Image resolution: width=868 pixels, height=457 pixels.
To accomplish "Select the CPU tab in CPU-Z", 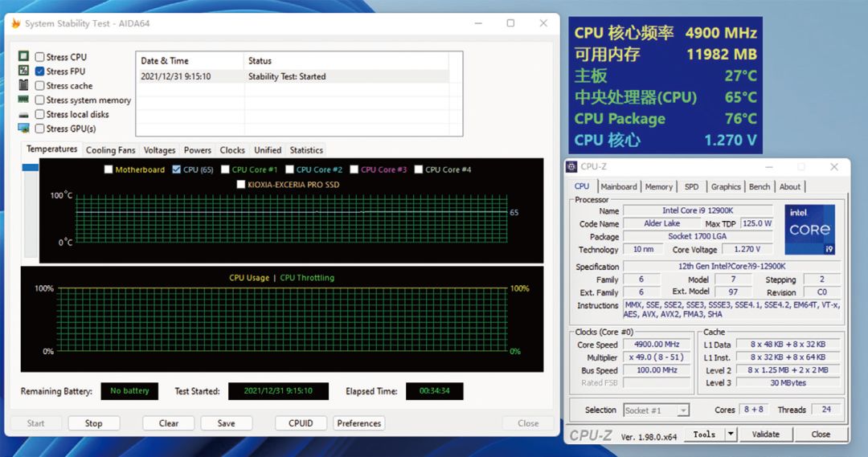I will [x=582, y=186].
